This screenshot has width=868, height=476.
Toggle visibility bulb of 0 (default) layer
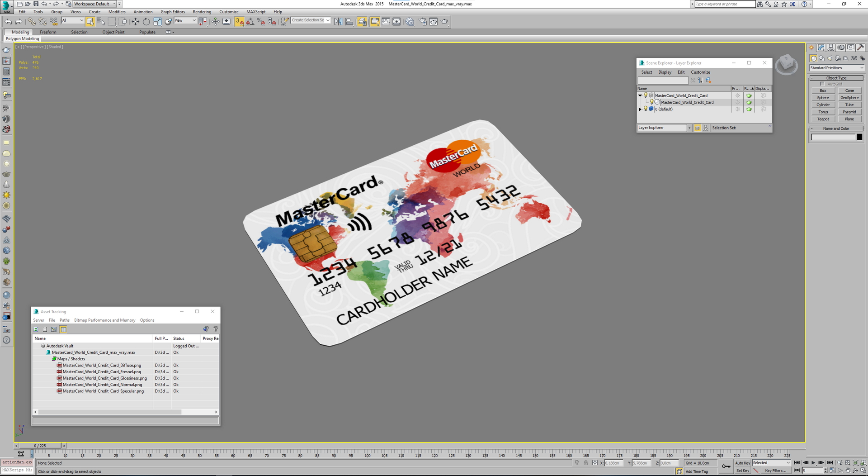click(x=646, y=109)
